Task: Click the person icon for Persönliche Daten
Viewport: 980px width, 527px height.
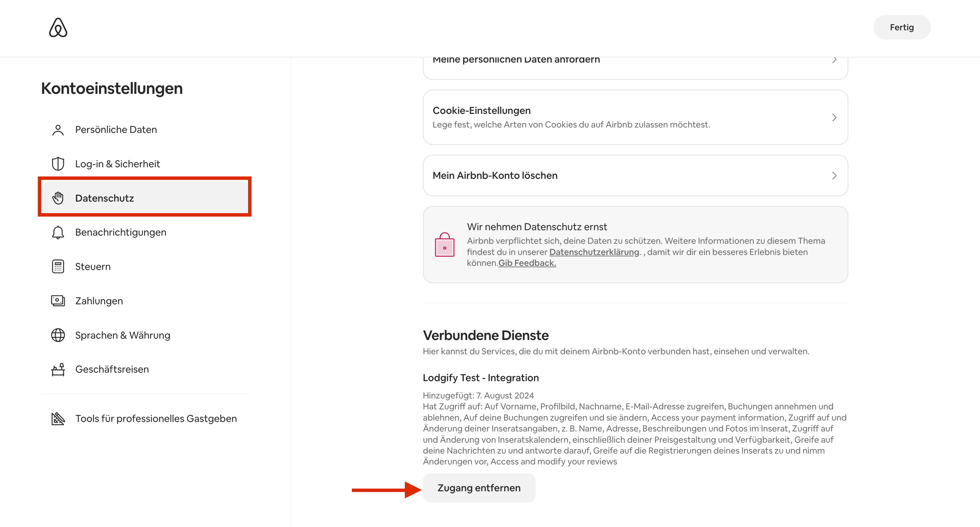Action: (58, 130)
